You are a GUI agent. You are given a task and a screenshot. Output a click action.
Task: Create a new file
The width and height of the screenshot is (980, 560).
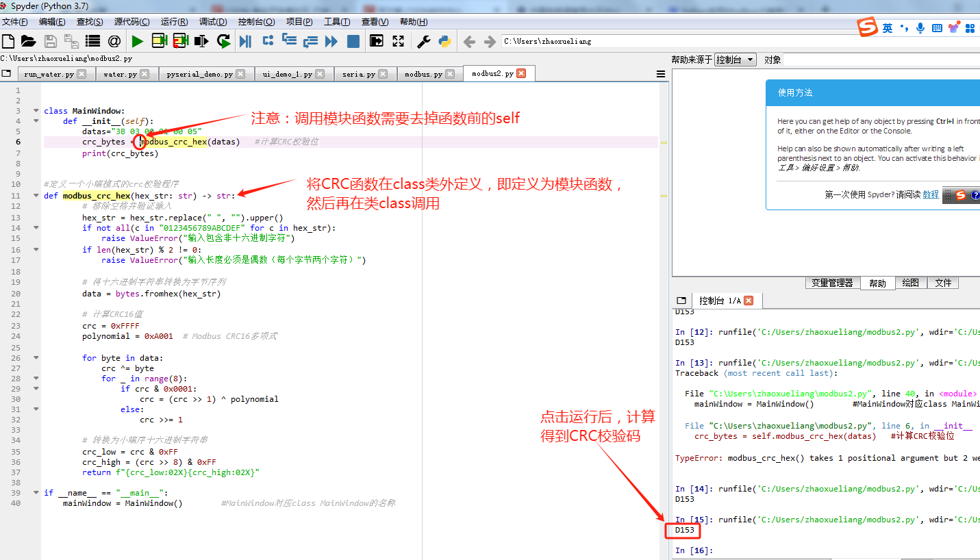[9, 40]
